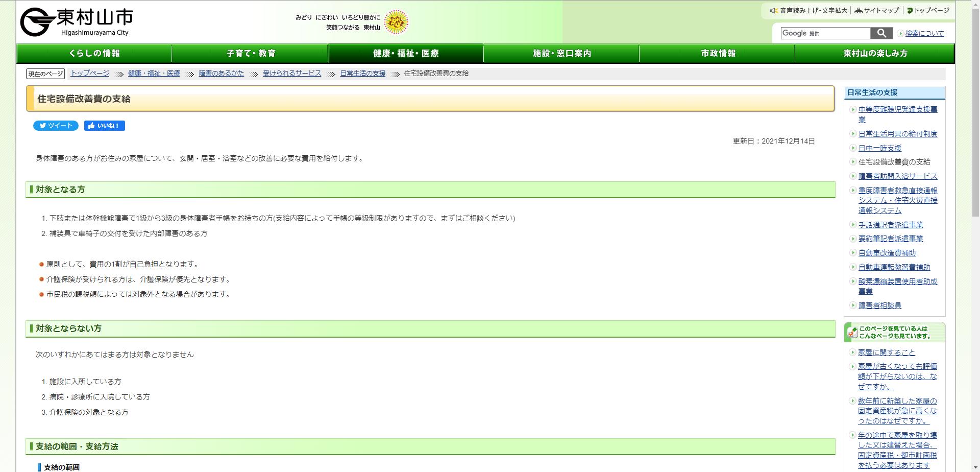Click arrow icon beside 家屋に関すること
Viewport: 980px width, 472px height.
tap(852, 352)
